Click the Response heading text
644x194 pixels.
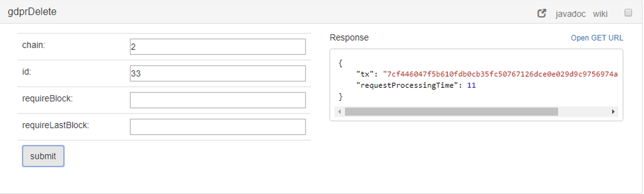[349, 38]
